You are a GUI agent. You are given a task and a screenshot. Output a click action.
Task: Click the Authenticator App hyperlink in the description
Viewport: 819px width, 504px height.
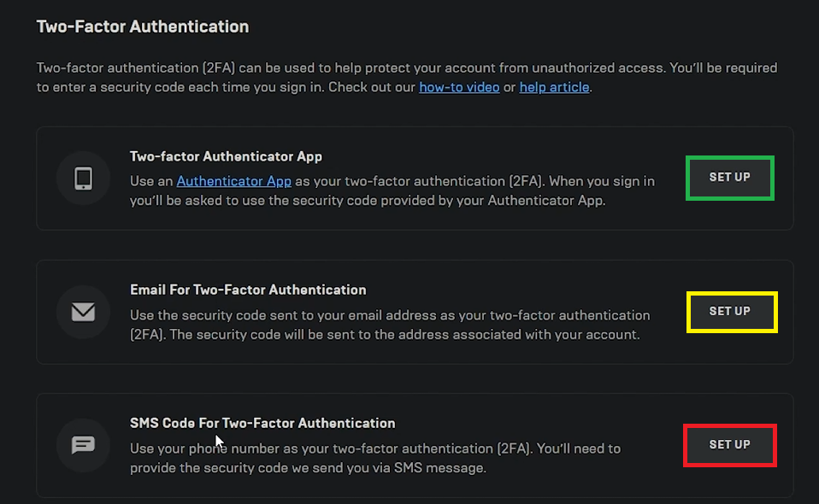[x=233, y=180]
